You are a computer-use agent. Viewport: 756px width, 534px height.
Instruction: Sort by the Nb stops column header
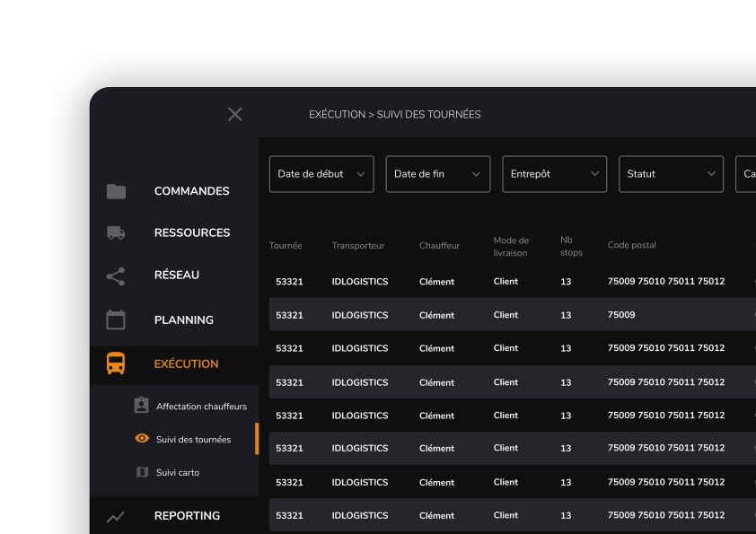coord(571,246)
